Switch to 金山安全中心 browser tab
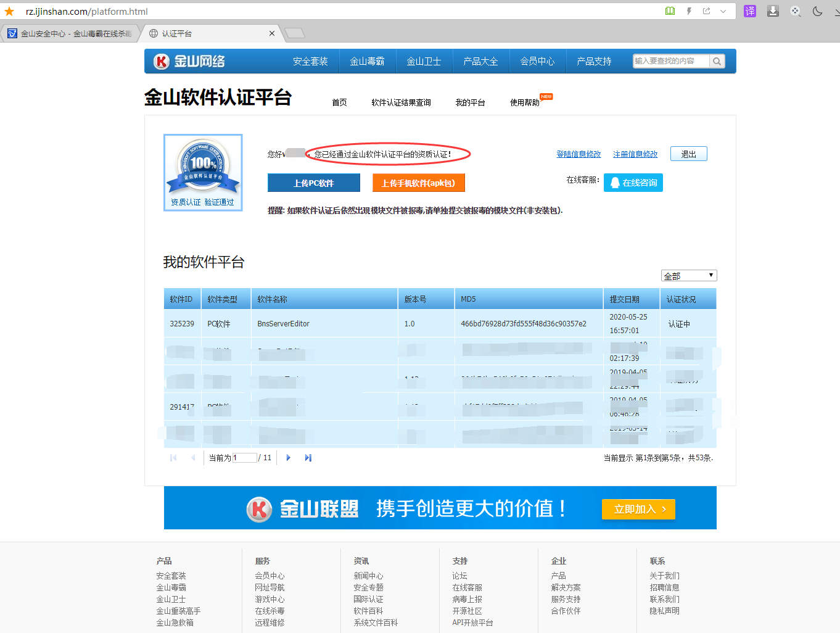This screenshot has width=840, height=633. tap(70, 33)
